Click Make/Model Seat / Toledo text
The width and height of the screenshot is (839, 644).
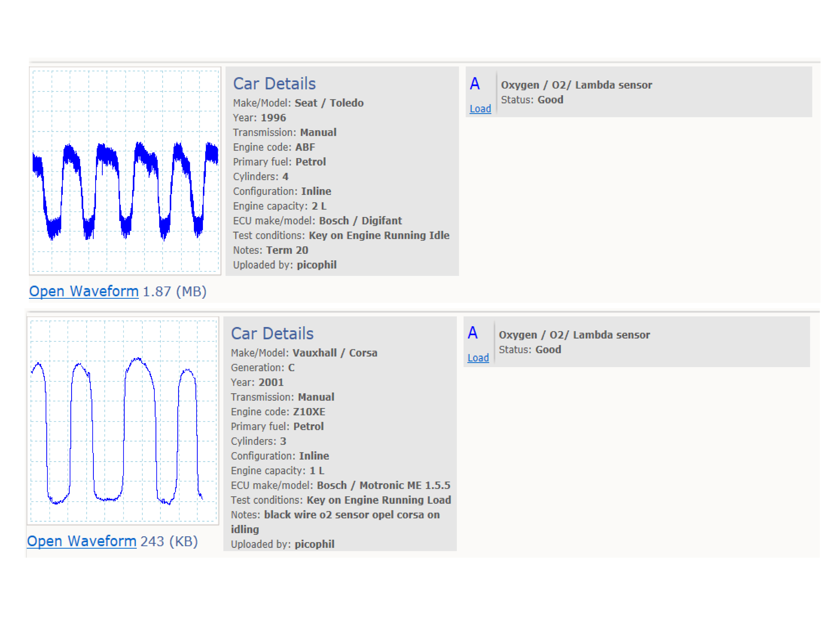tap(298, 103)
